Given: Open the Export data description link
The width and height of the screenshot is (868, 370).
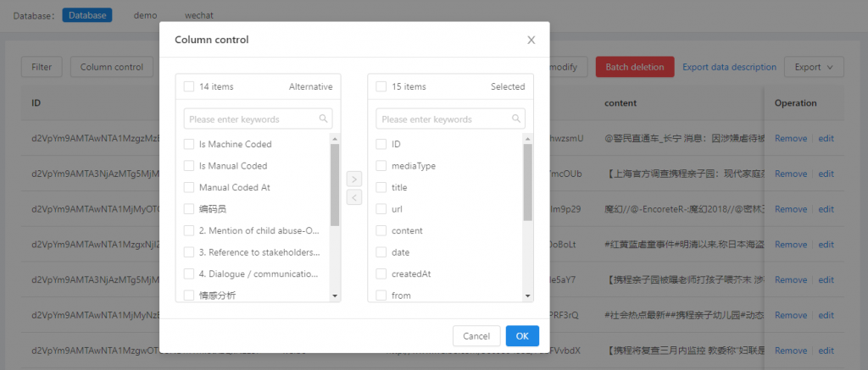Looking at the screenshot, I should 729,67.
